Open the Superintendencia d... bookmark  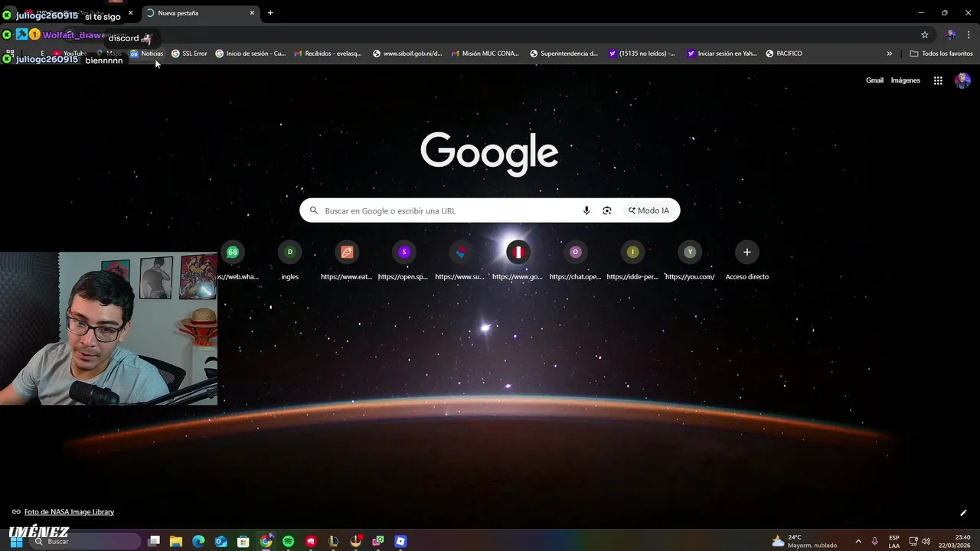click(x=563, y=54)
